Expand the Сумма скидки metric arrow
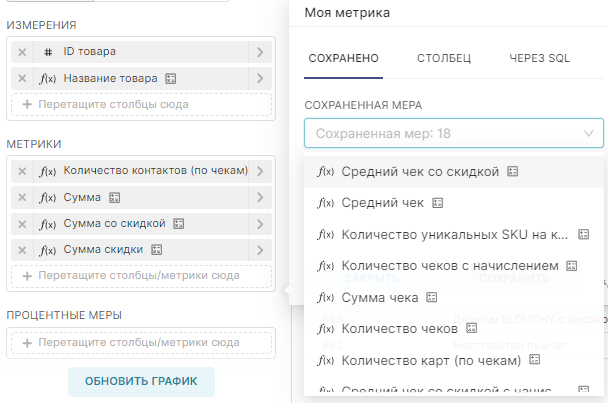 pos(260,249)
